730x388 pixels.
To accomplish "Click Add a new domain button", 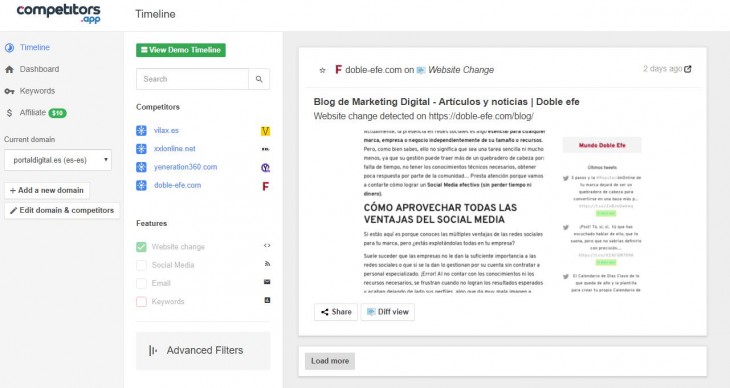I will [47, 190].
